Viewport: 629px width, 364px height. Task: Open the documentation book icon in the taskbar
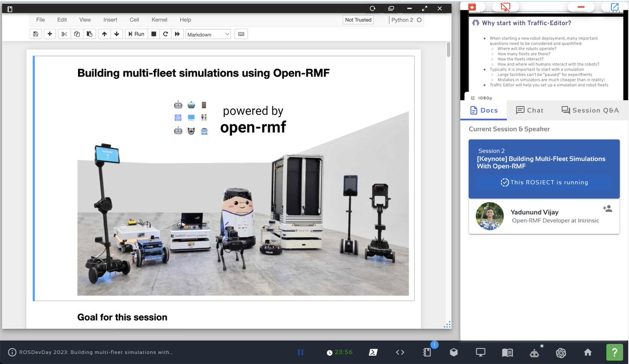pos(507,352)
